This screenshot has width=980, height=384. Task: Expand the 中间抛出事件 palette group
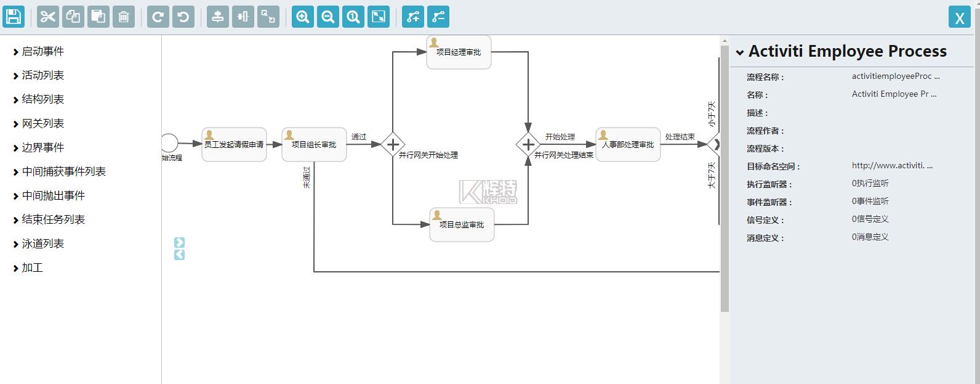(49, 196)
